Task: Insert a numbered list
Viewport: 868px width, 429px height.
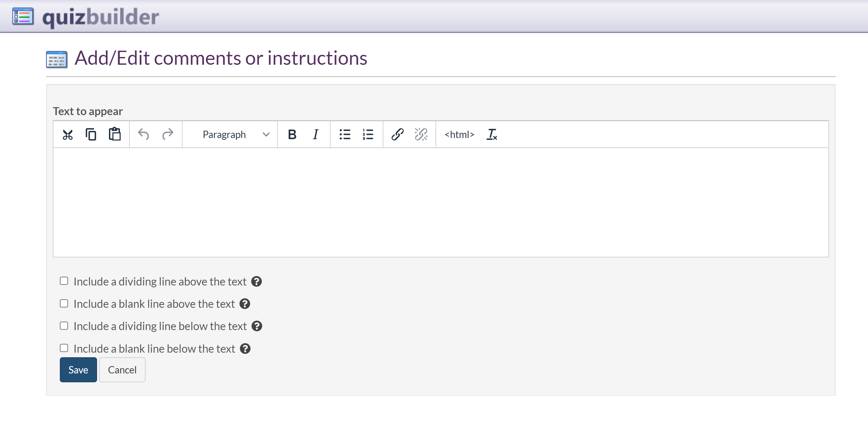Action: pyautogui.click(x=368, y=134)
